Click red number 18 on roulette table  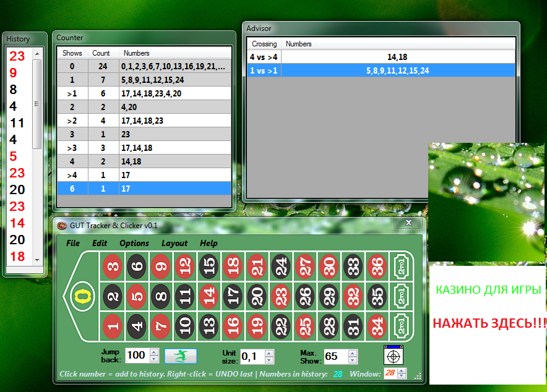click(233, 266)
